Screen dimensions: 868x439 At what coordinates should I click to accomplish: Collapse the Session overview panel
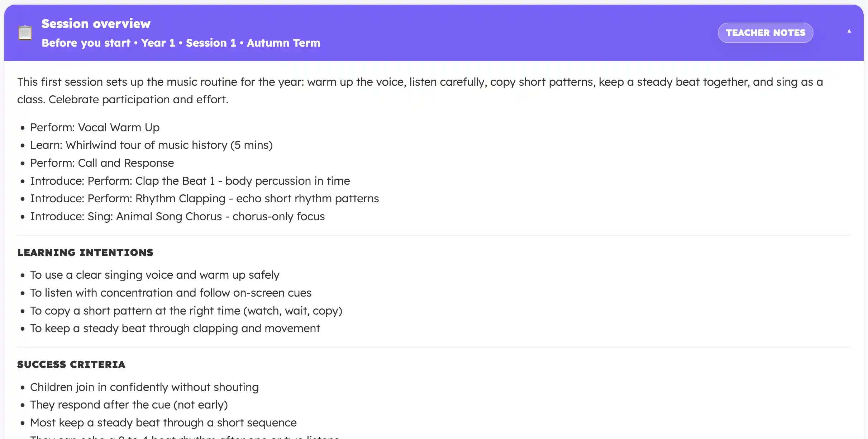pyautogui.click(x=849, y=31)
